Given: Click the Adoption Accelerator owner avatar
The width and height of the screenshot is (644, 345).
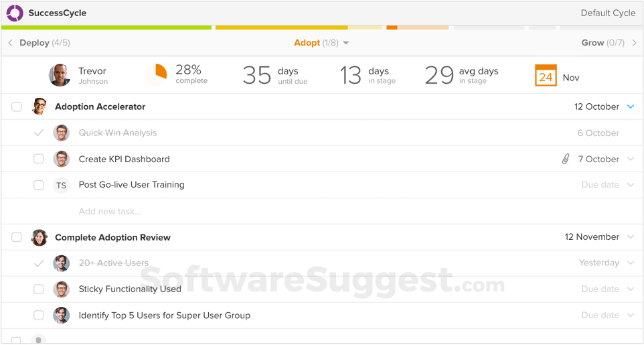Looking at the screenshot, I should 39,107.
